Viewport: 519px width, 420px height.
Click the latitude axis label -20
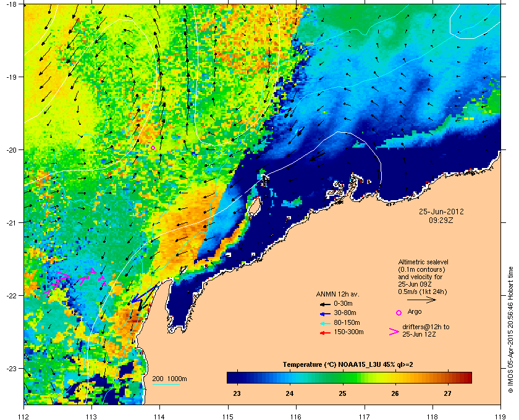click(x=12, y=150)
